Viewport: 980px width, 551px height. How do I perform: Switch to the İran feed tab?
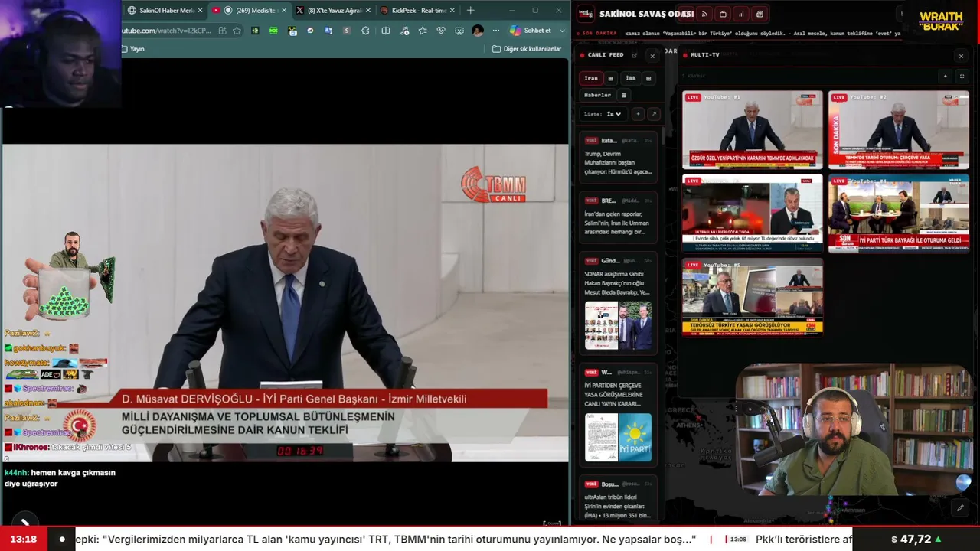591,78
